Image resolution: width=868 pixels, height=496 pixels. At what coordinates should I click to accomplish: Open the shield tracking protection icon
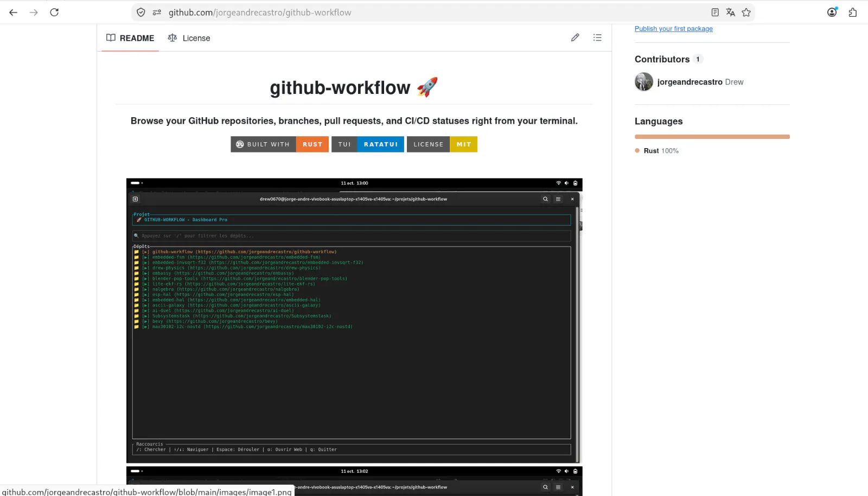pyautogui.click(x=141, y=12)
